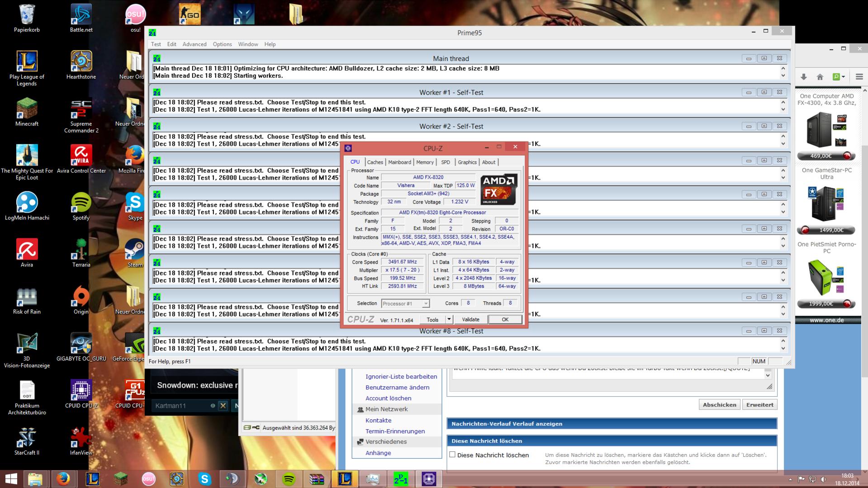Screen dimensions: 868x488
Task: Open Avira Control Center icon
Action: point(81,159)
